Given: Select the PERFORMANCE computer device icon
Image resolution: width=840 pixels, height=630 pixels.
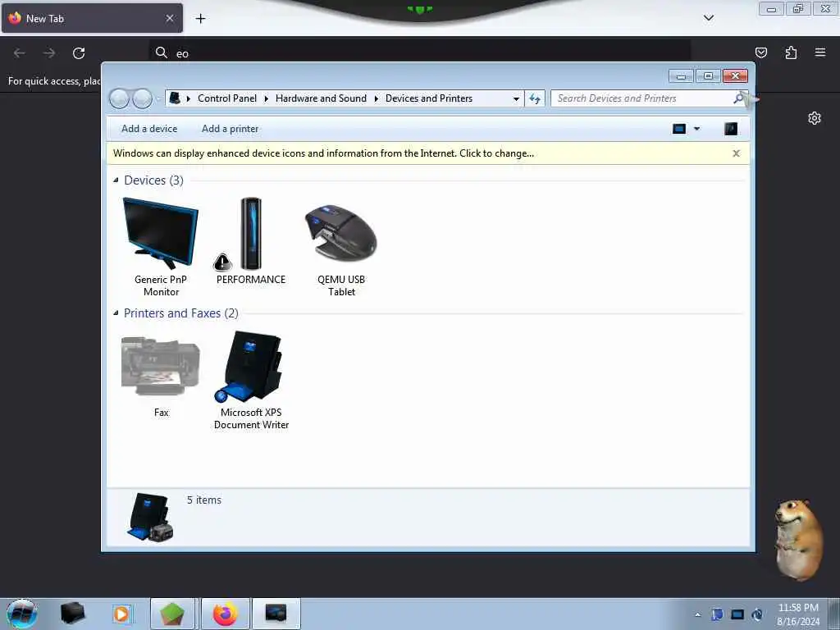Looking at the screenshot, I should point(250,234).
